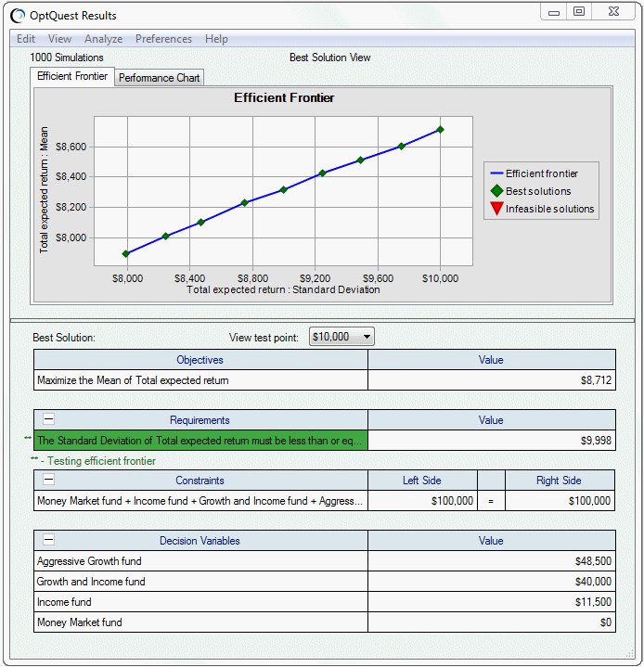Image resolution: width=644 pixels, height=667 pixels.
Task: Open the View menu
Action: coord(59,39)
